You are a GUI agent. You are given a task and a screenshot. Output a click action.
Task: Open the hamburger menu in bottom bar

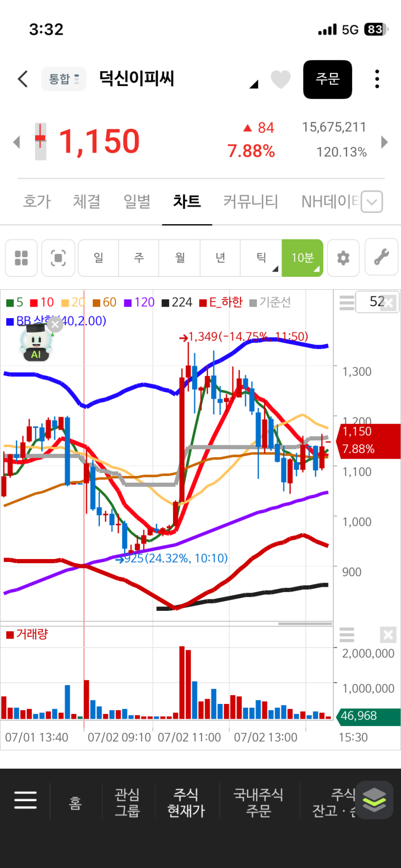tap(25, 800)
